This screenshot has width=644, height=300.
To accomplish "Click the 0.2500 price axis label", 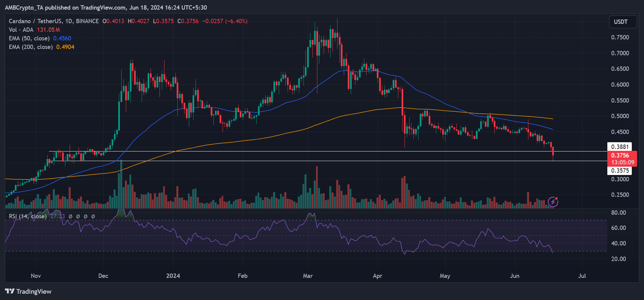I will [620, 195].
